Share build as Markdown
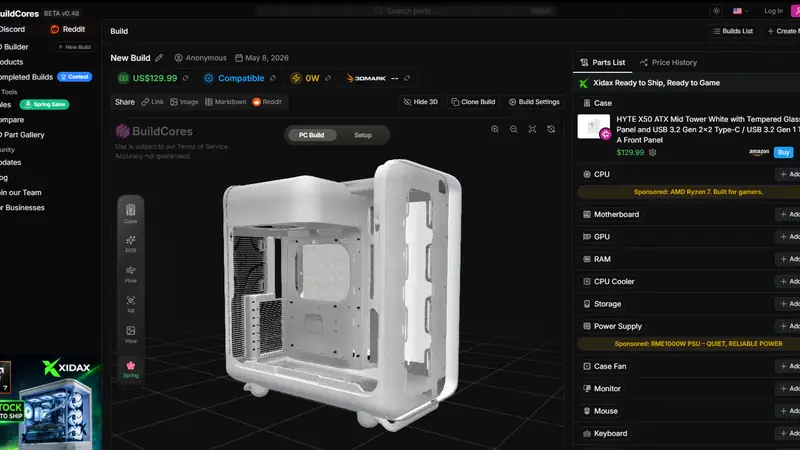Screen dimensions: 800x450 (226, 102)
